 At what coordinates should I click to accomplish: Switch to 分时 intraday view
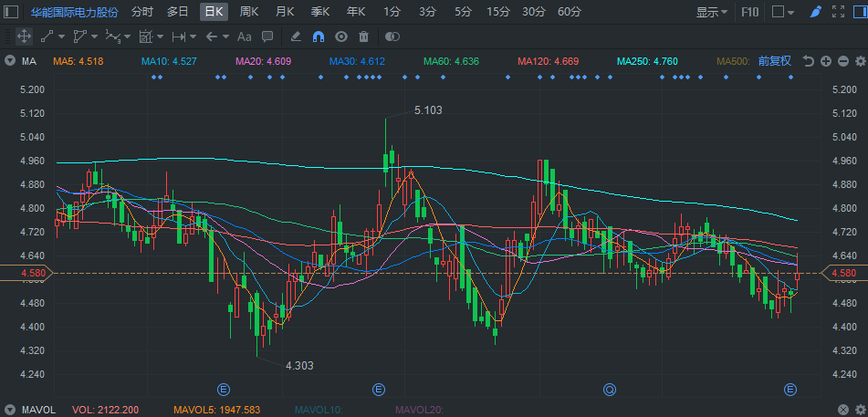pos(141,12)
